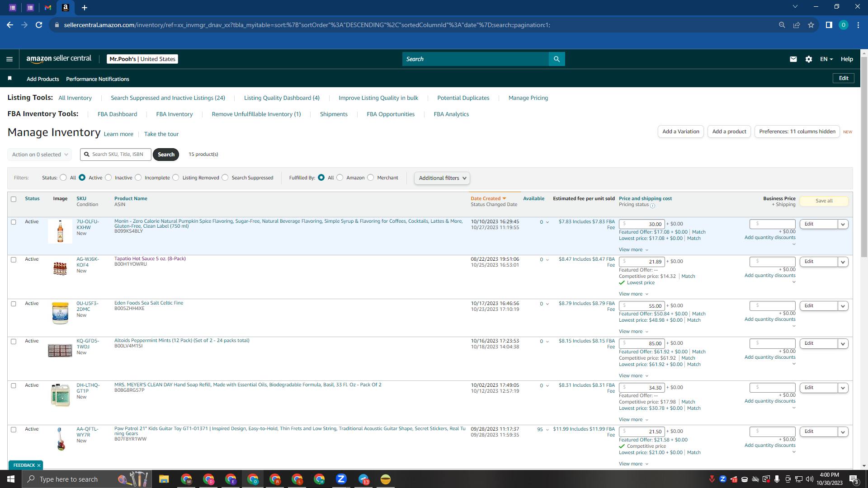Bookmark this page with the star icon
Image resolution: width=868 pixels, height=488 pixels.
pyautogui.click(x=811, y=25)
